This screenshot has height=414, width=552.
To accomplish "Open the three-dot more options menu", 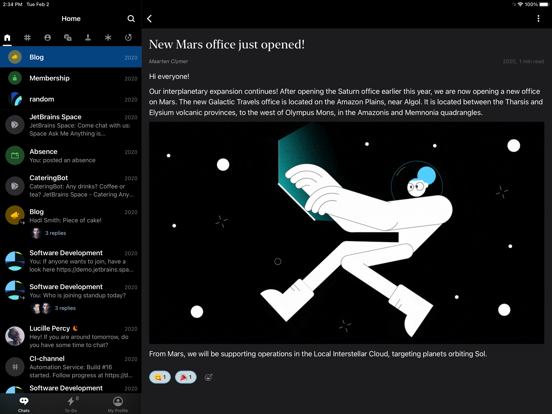I will 538,19.
